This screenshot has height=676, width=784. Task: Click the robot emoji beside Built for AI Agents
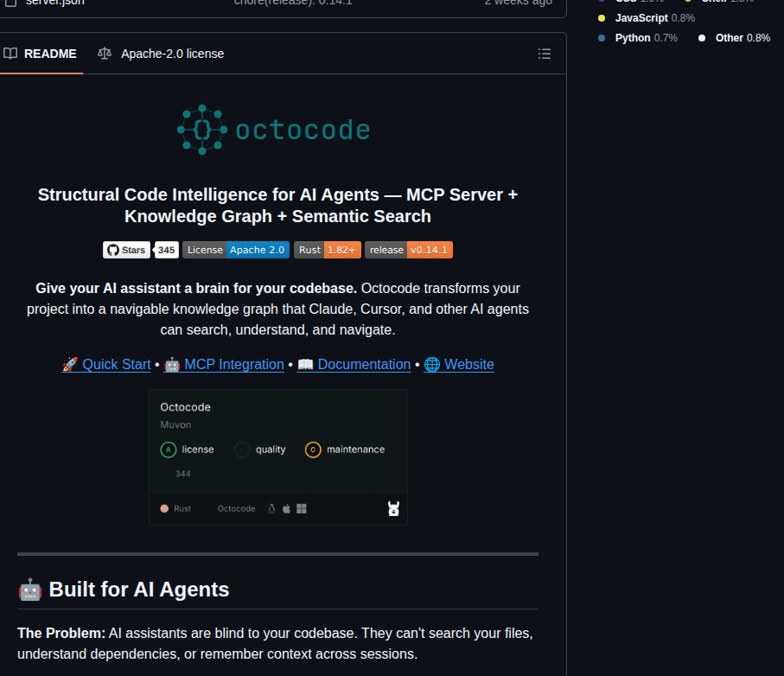[30, 590]
